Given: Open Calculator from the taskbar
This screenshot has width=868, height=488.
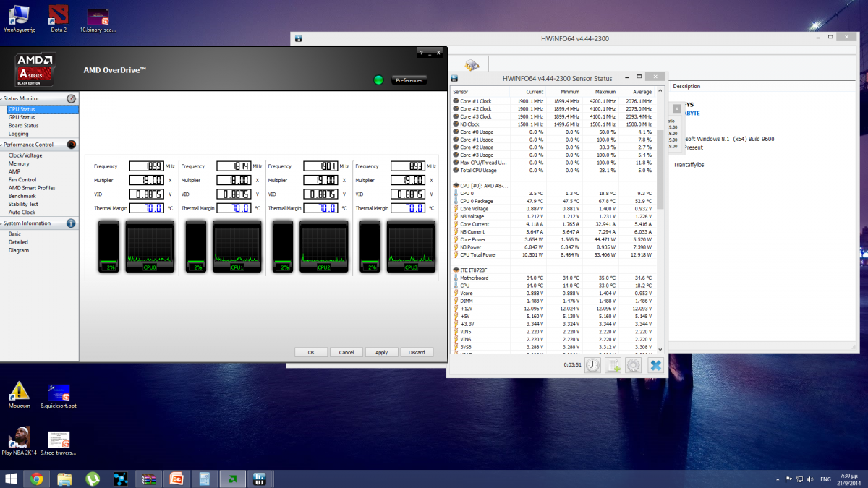Looking at the screenshot, I should coord(204,479).
